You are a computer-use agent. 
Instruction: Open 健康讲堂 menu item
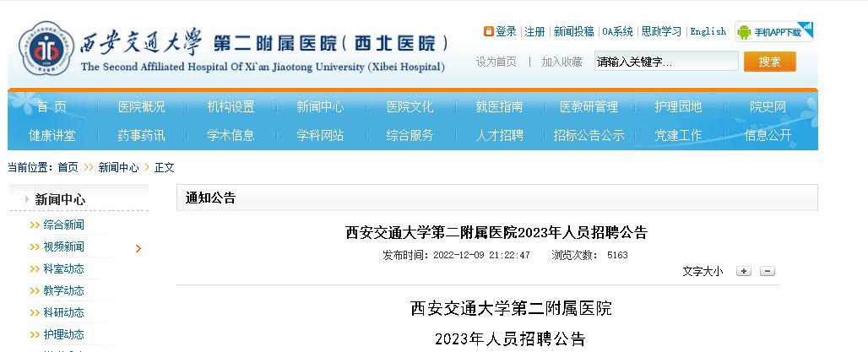(x=52, y=135)
